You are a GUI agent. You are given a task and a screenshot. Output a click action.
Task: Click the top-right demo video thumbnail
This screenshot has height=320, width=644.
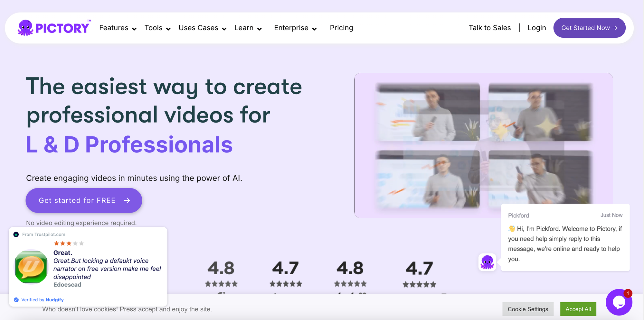[x=541, y=112]
